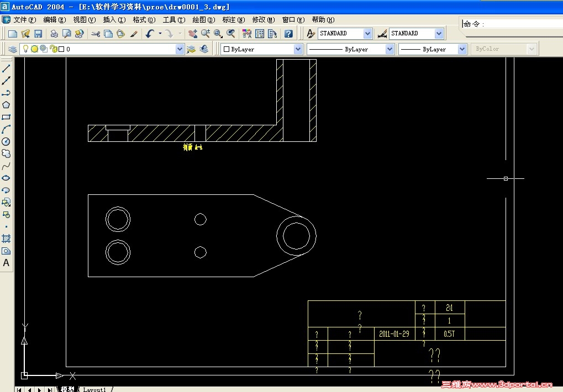Click the Make Block tool
563x392 pixels.
[x=6, y=214]
